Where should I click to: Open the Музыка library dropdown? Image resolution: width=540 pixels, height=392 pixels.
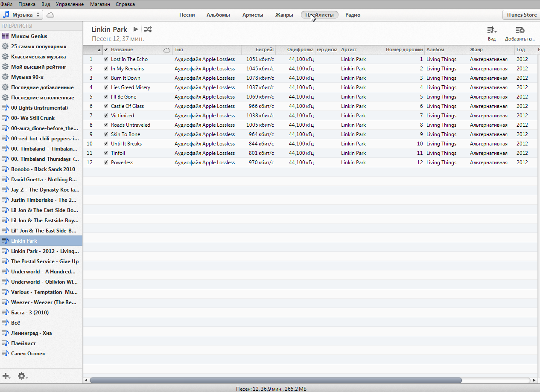(x=22, y=15)
